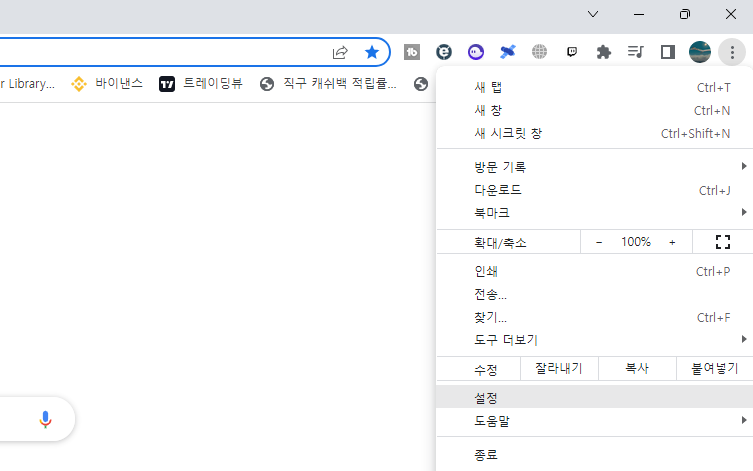Toggle the blue bookmark star
Screen dimensions: 753x471
pos(372,52)
